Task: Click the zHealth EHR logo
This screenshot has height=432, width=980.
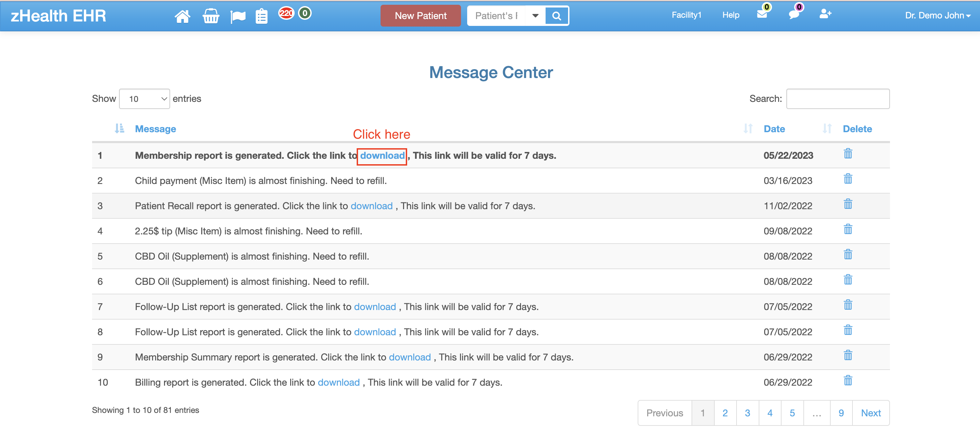Action: point(58,16)
